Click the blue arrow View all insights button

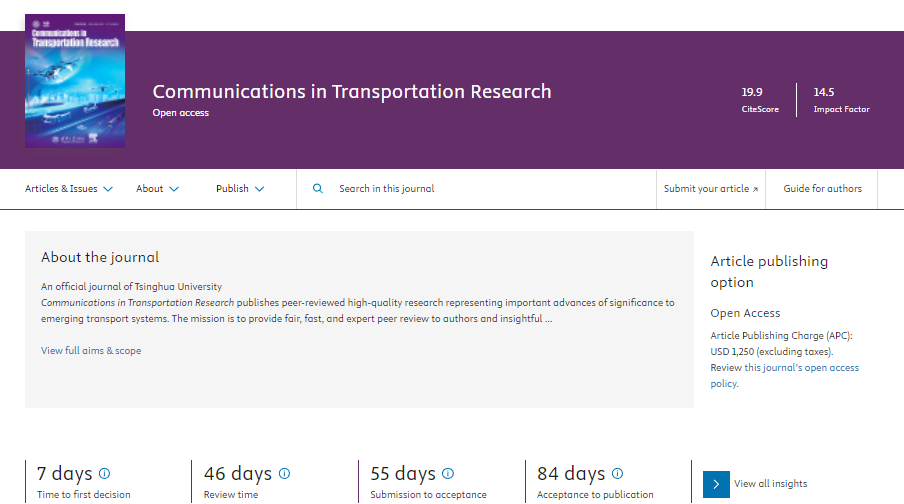(x=716, y=484)
